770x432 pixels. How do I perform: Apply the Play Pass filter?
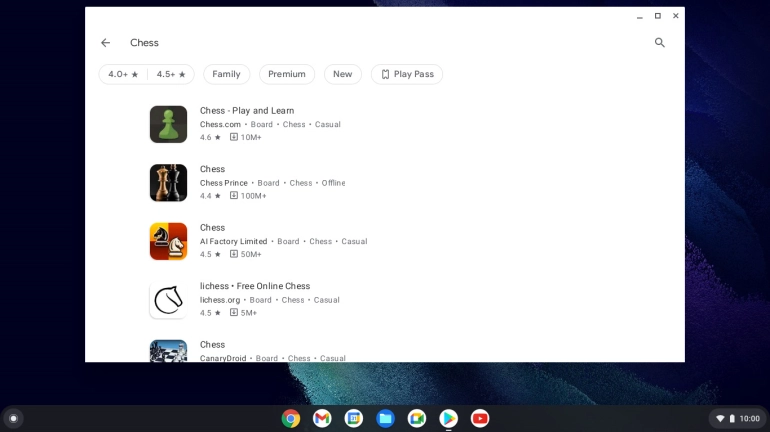(x=406, y=74)
